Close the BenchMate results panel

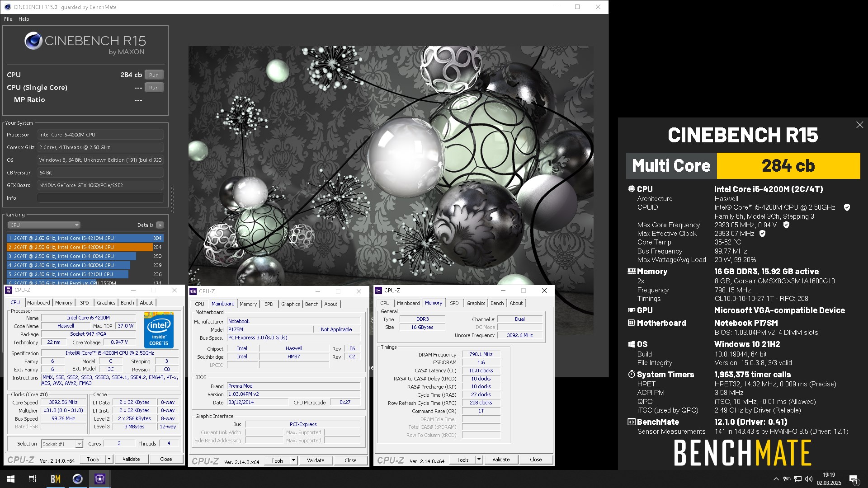(x=859, y=125)
